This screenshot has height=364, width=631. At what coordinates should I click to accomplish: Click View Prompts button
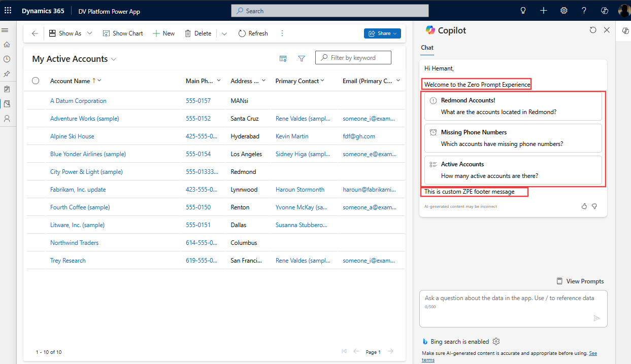[x=580, y=281]
